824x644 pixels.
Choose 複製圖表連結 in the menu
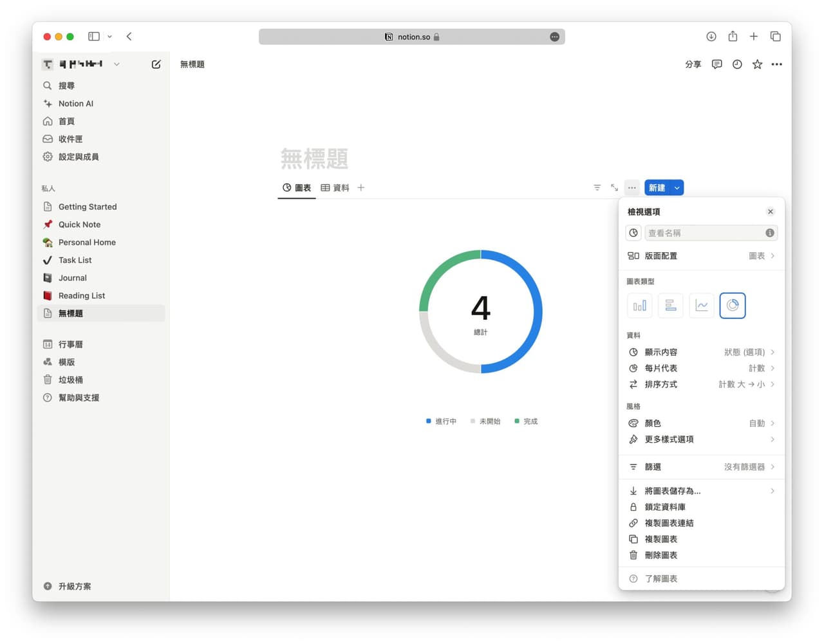pyautogui.click(x=669, y=523)
